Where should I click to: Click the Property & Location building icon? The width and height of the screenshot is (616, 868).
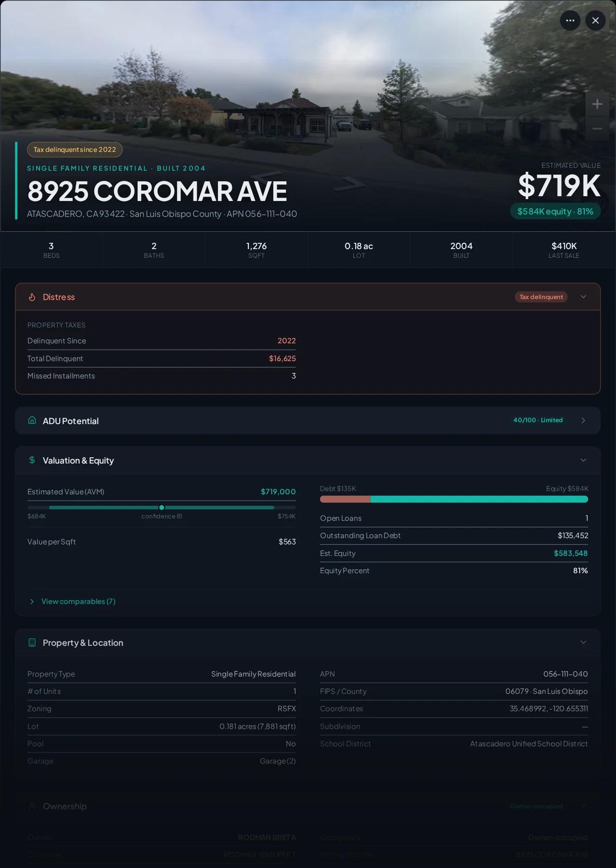(32, 643)
